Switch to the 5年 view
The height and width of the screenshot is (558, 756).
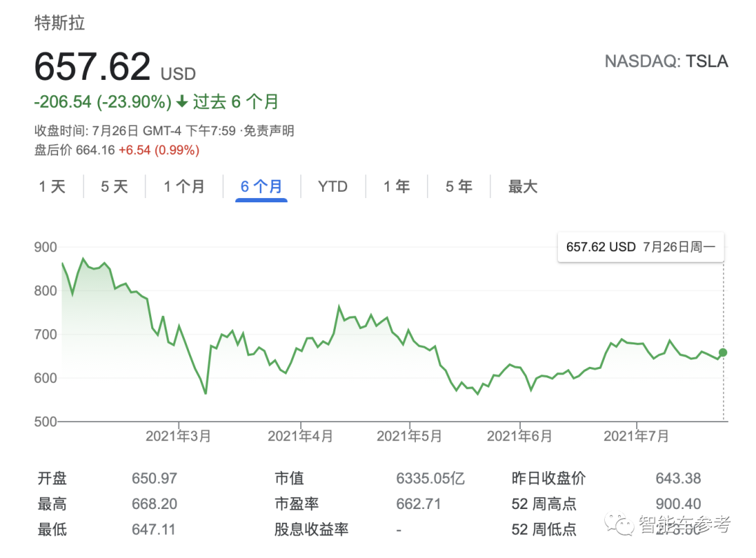click(x=458, y=186)
